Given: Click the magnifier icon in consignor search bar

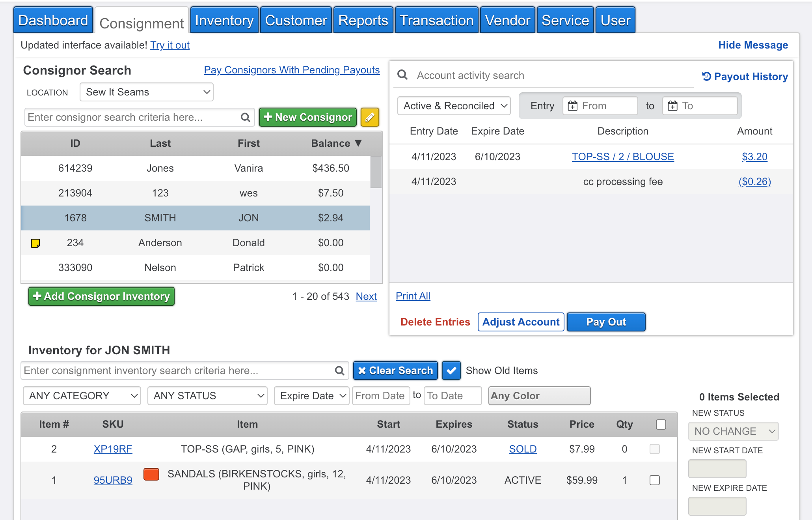Looking at the screenshot, I should coord(245,117).
